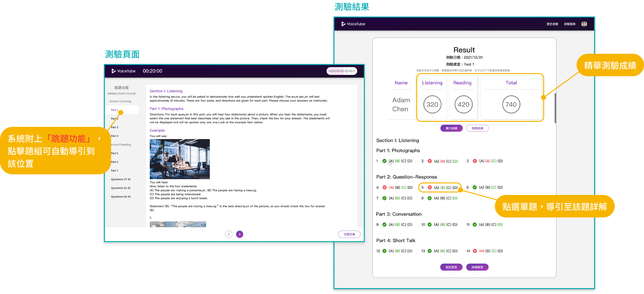644x294 pixels.
Task: Click red cross icon for question 14
Action: tap(475, 251)
